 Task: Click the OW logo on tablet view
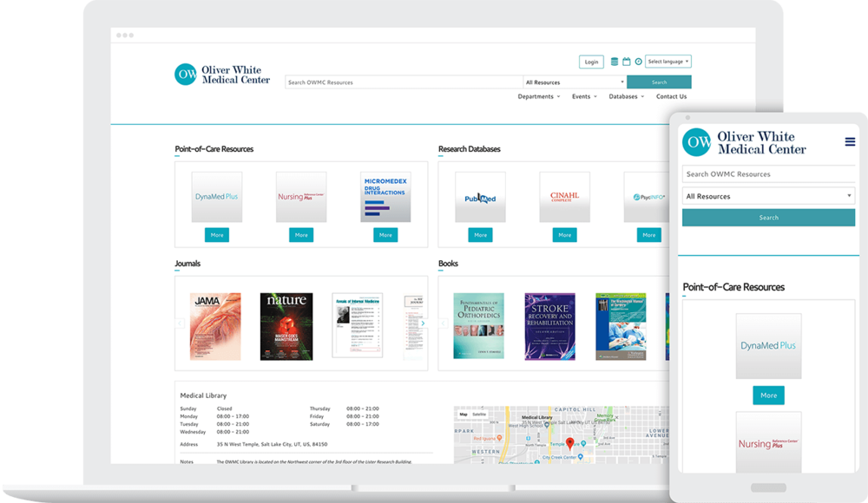tap(696, 142)
